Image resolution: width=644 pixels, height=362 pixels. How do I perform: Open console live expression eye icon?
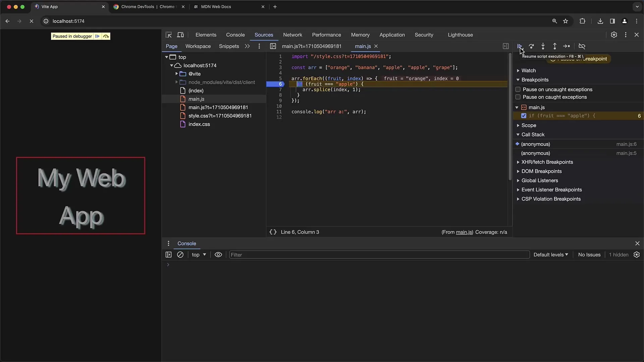pos(218,255)
